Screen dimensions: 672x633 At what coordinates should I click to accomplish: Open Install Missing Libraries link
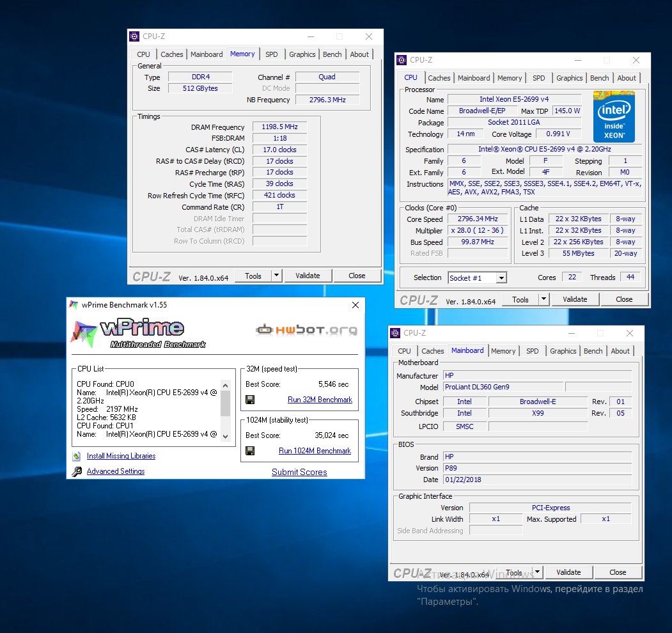[x=121, y=456]
